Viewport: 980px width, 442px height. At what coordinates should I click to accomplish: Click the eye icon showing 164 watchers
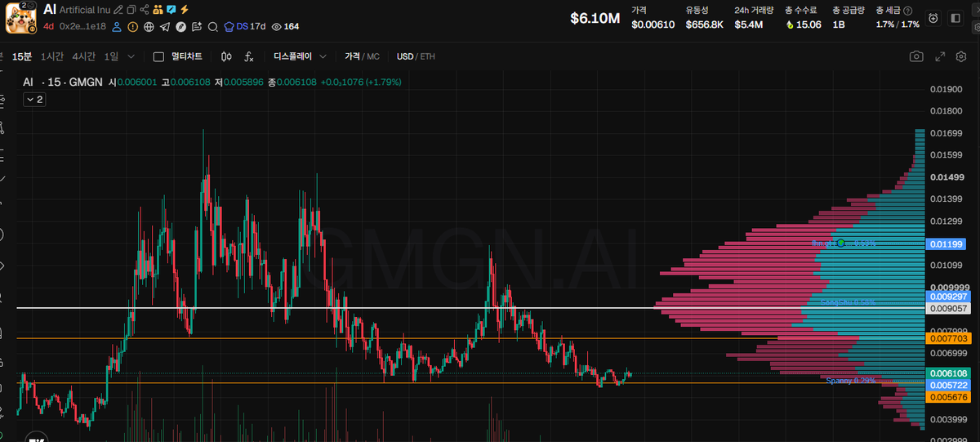point(276,27)
